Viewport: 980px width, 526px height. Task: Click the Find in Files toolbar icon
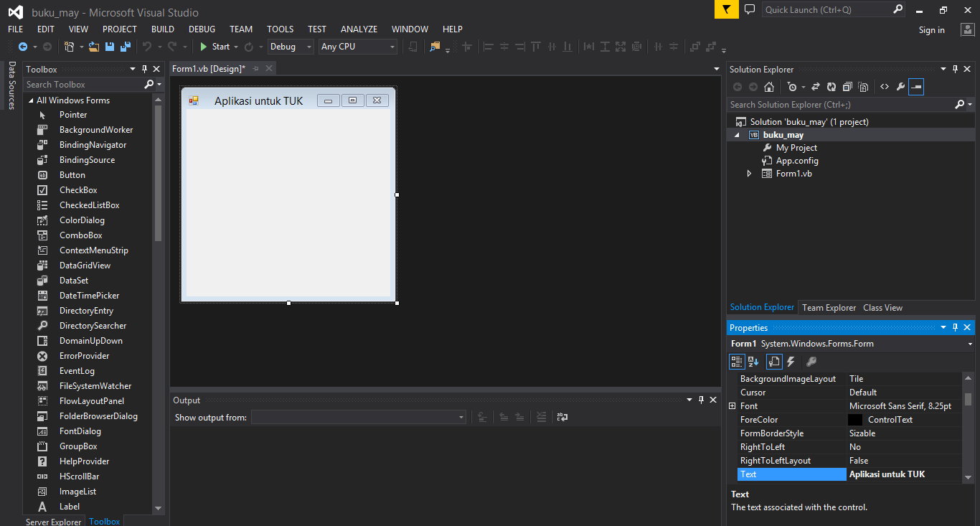tap(435, 47)
